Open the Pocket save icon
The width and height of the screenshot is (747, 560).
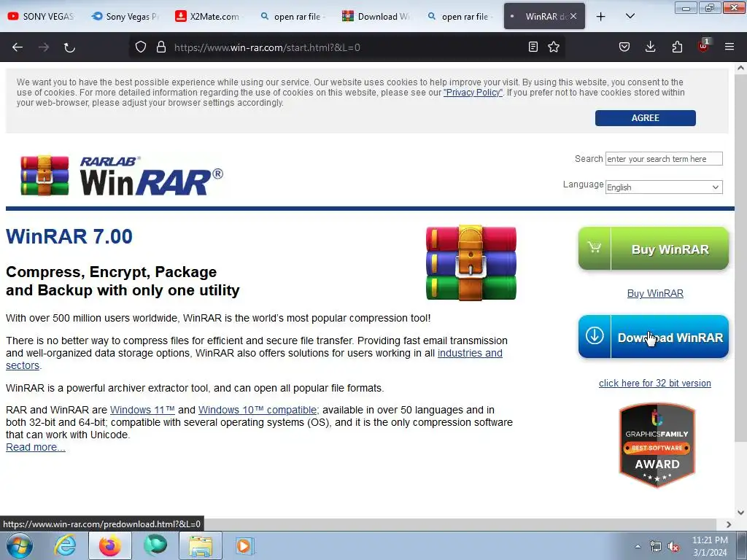(624, 47)
